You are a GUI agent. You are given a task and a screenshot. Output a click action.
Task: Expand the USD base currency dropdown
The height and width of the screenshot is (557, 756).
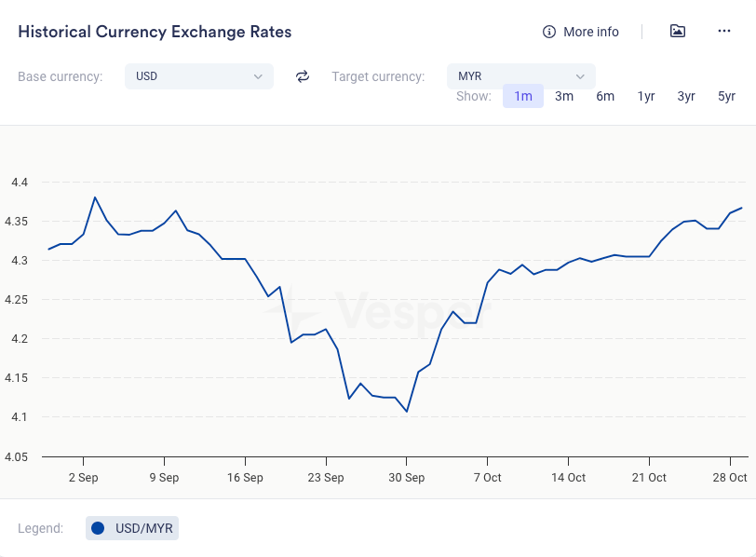click(x=198, y=76)
